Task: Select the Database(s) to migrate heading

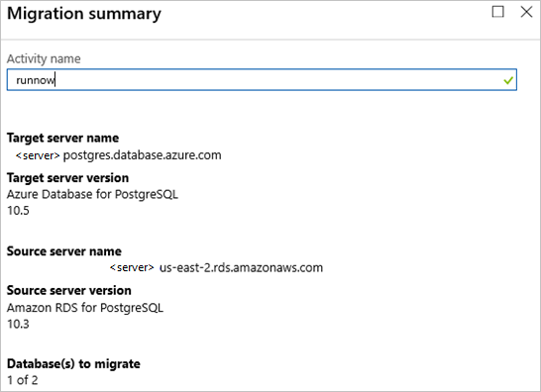Action: [73, 364]
